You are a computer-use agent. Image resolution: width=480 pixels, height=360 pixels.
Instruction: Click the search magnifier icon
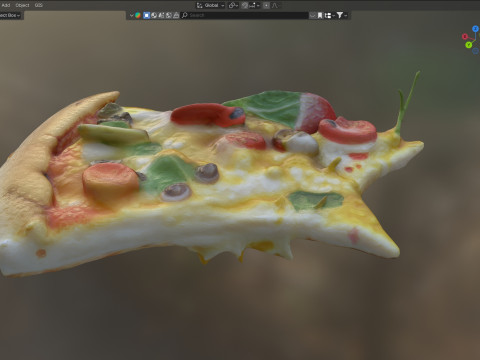pos(185,15)
